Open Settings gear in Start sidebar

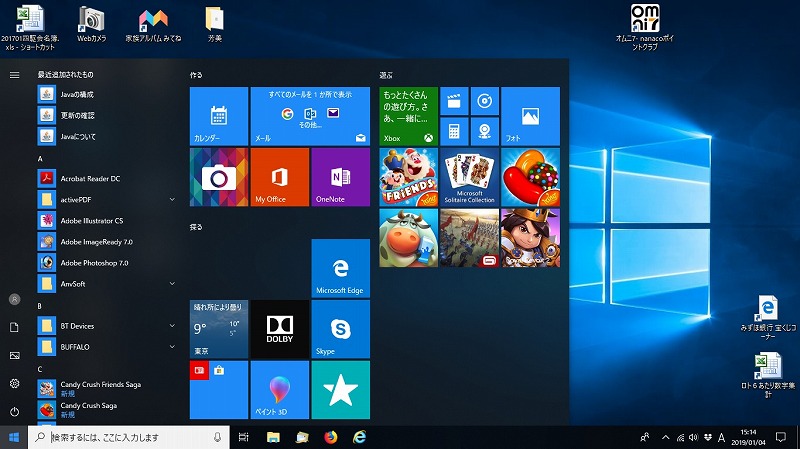click(14, 384)
